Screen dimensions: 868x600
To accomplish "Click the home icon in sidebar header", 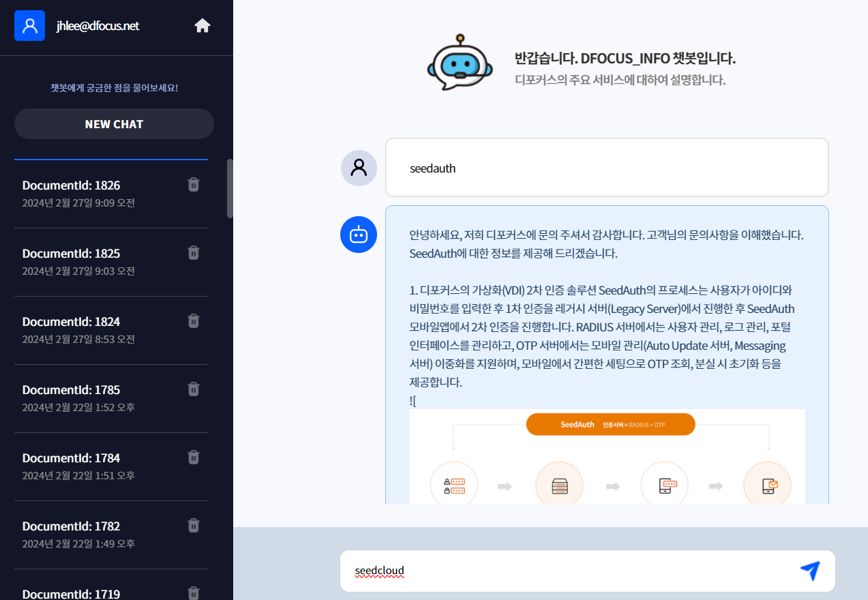I will (x=203, y=26).
